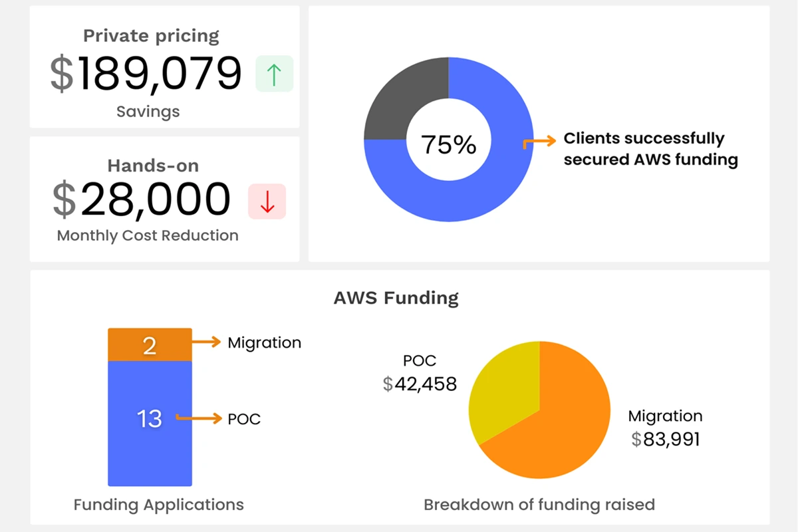Select the $189,079 savings figure
The image size is (798, 532).
146,74
